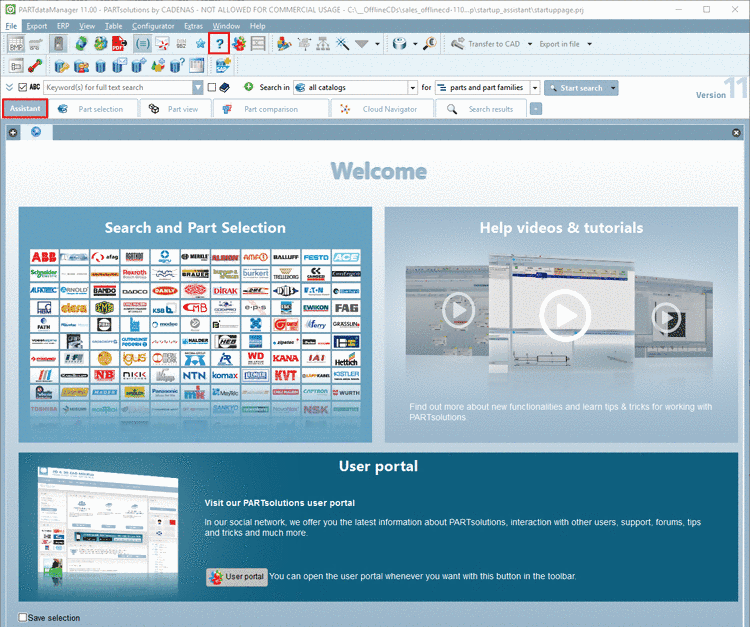
Task: Click the colored shapes with plus icon
Action: [158, 66]
